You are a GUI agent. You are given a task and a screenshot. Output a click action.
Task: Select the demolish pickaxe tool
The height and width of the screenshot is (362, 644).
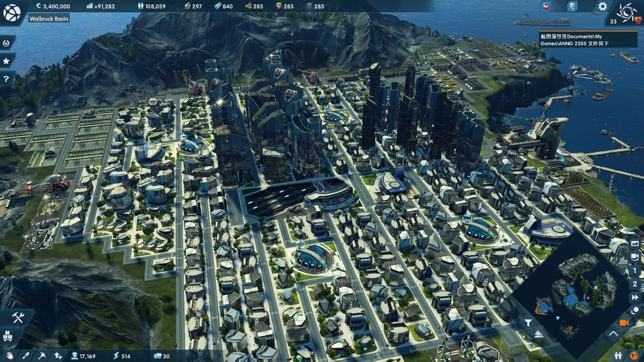click(x=42, y=356)
